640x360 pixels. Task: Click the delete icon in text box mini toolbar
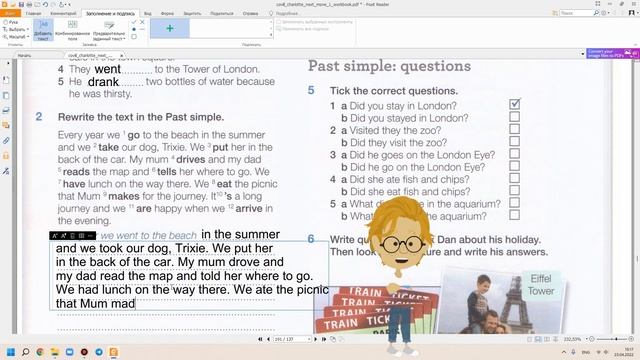[x=73, y=236]
